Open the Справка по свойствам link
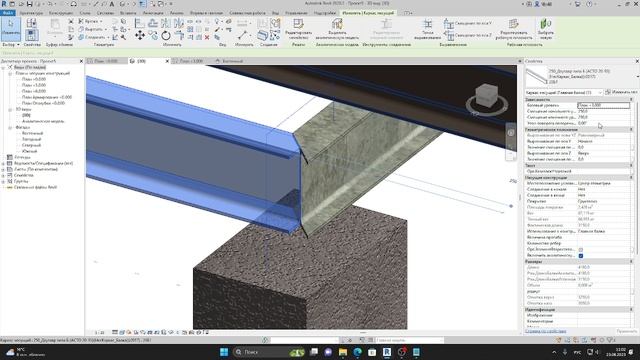This screenshot has width=640, height=360. [x=545, y=331]
